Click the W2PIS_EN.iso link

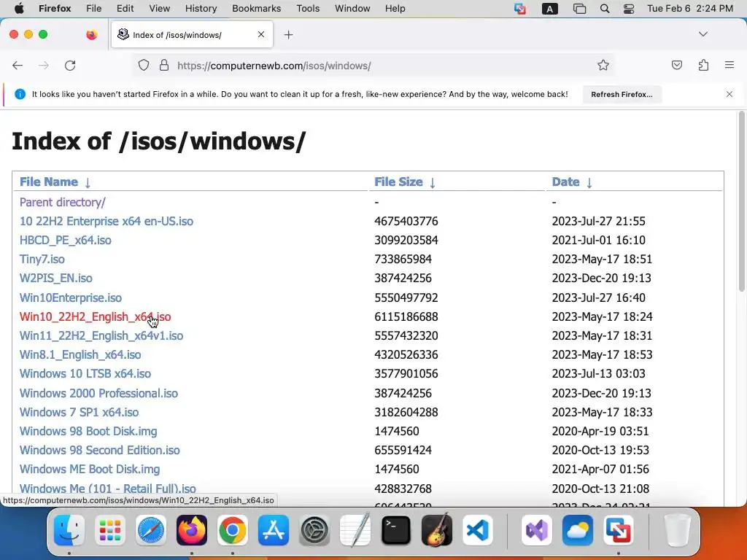point(55,278)
